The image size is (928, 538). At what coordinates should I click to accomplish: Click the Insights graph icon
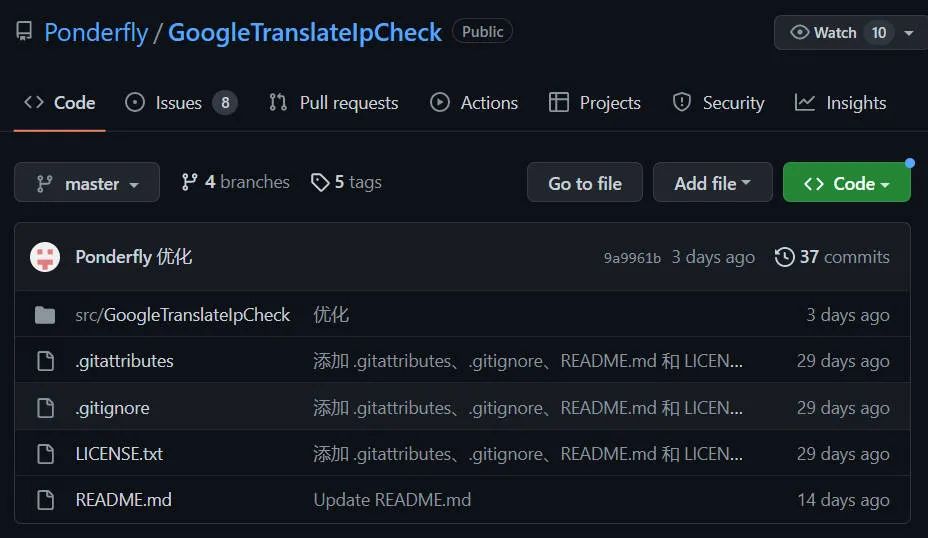(805, 102)
